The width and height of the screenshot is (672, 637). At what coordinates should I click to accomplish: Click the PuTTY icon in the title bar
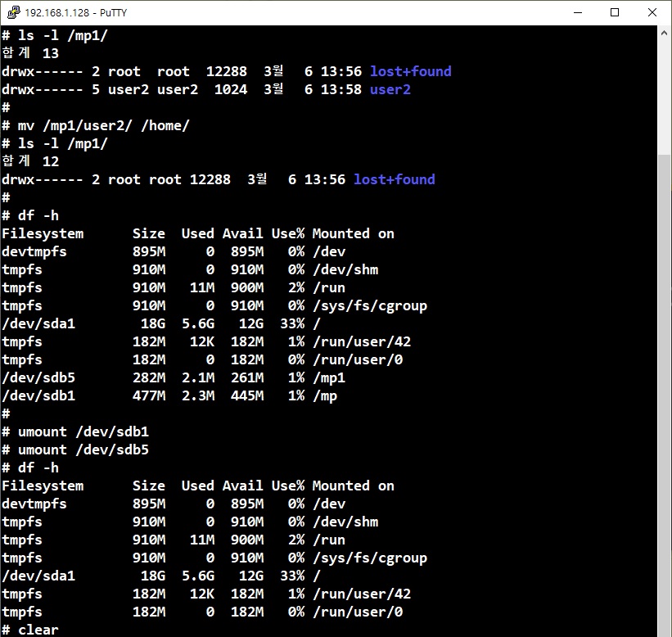coord(13,12)
